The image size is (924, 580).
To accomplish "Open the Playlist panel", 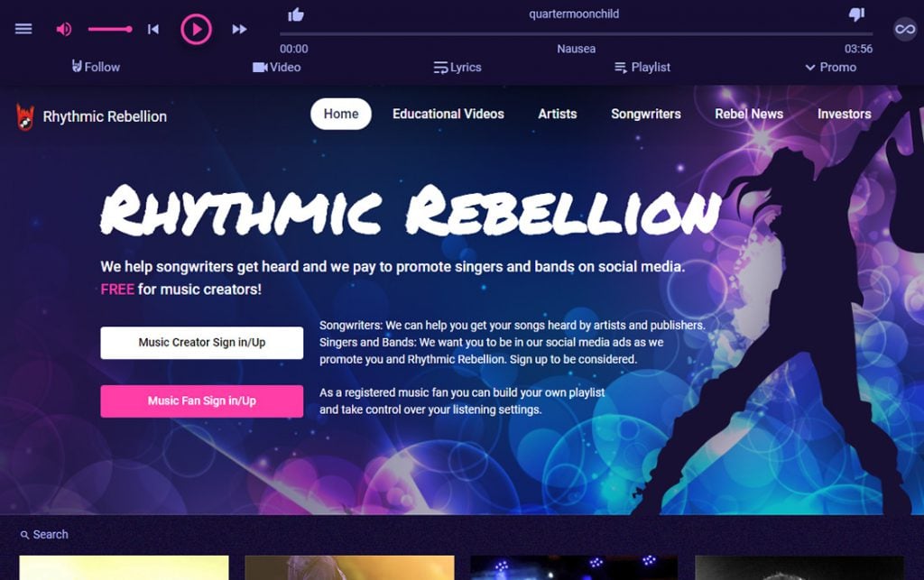I will (x=642, y=67).
